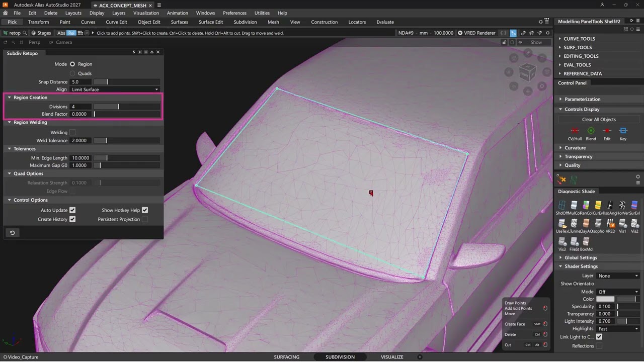Open the Subdivision palette tab
Image resolution: width=644 pixels, height=362 pixels.
245,22
